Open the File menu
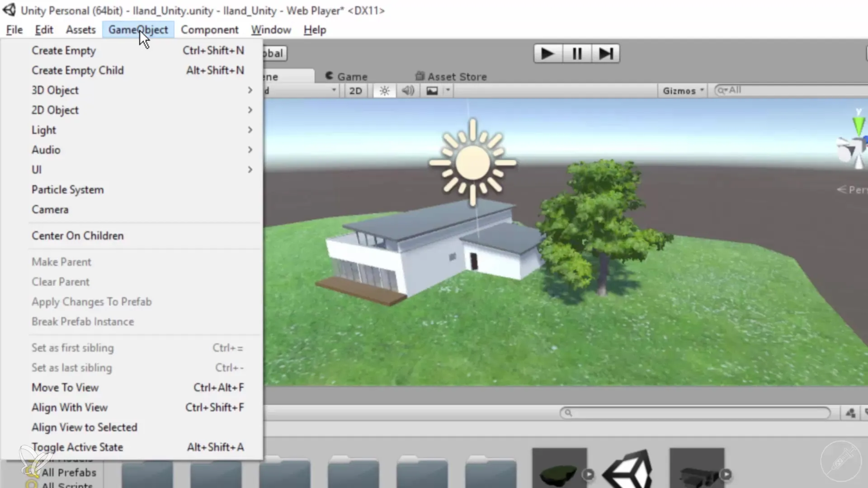This screenshot has height=488, width=868. pos(14,30)
